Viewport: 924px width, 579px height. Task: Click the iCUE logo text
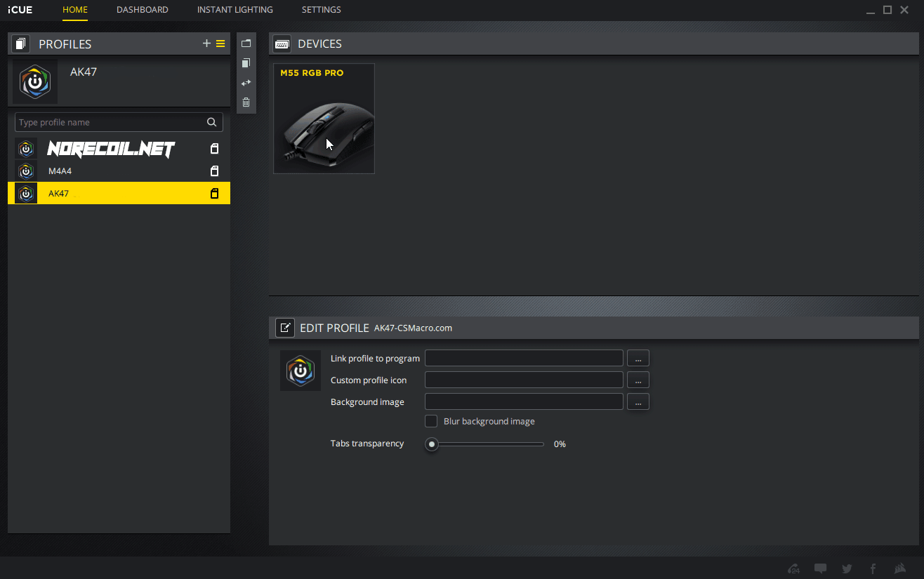pos(20,10)
